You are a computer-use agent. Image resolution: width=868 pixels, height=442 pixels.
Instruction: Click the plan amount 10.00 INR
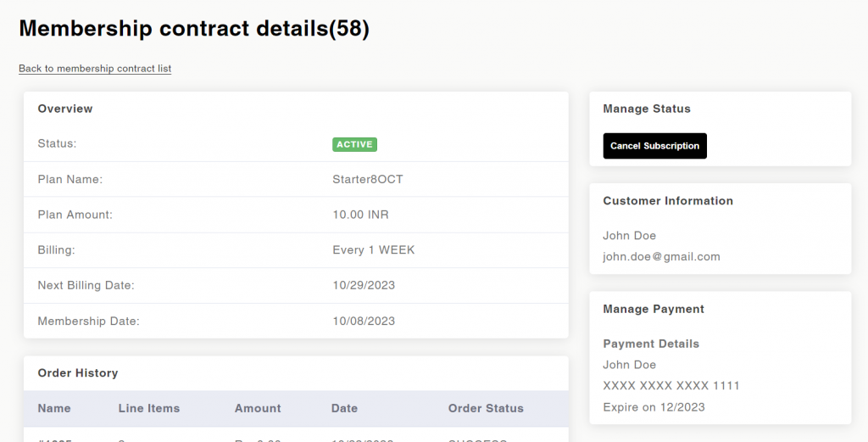[x=360, y=215]
